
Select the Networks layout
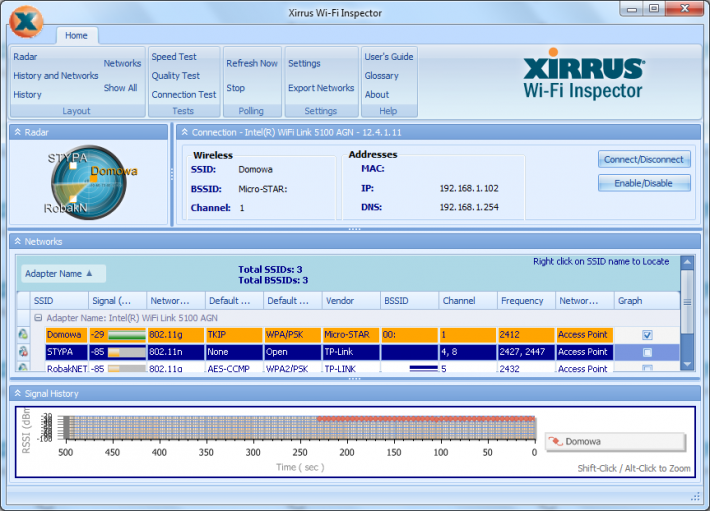pos(122,63)
